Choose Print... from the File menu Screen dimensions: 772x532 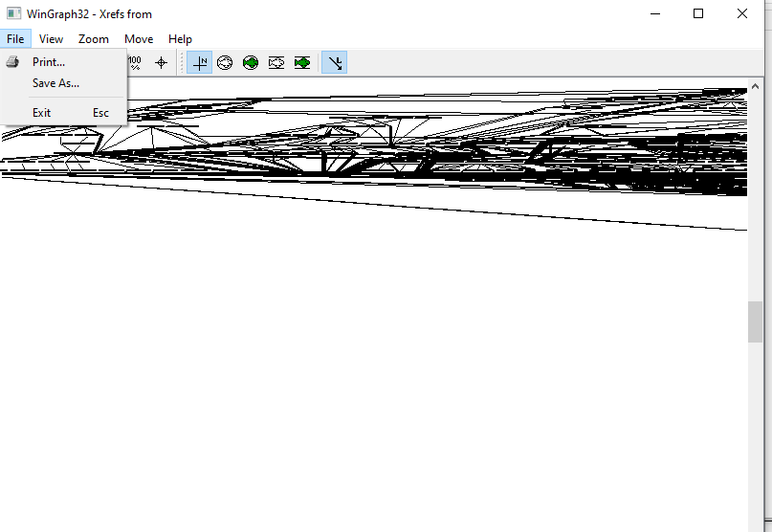click(49, 62)
